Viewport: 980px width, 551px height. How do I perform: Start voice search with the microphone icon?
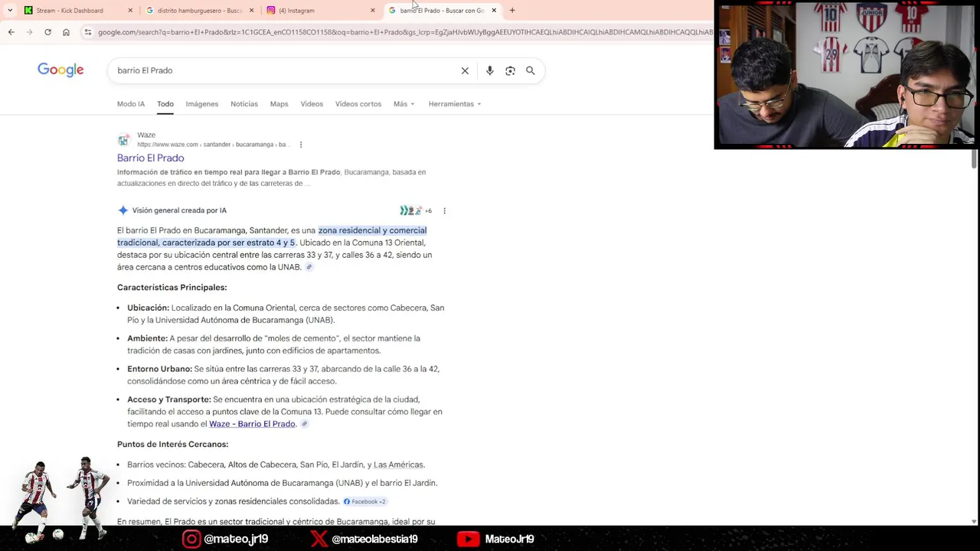490,70
